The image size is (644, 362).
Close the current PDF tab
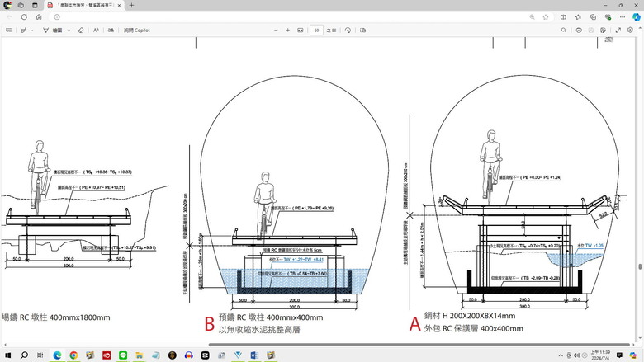click(x=119, y=5)
